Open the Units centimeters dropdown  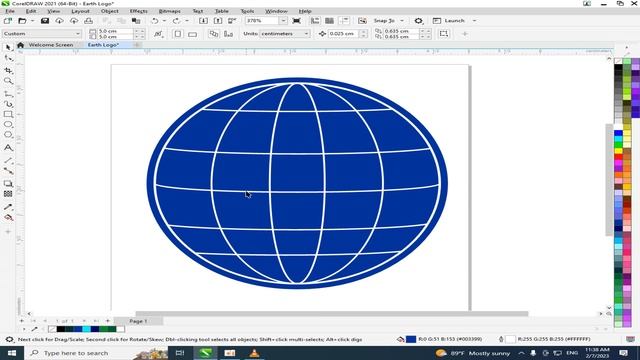coord(307,34)
